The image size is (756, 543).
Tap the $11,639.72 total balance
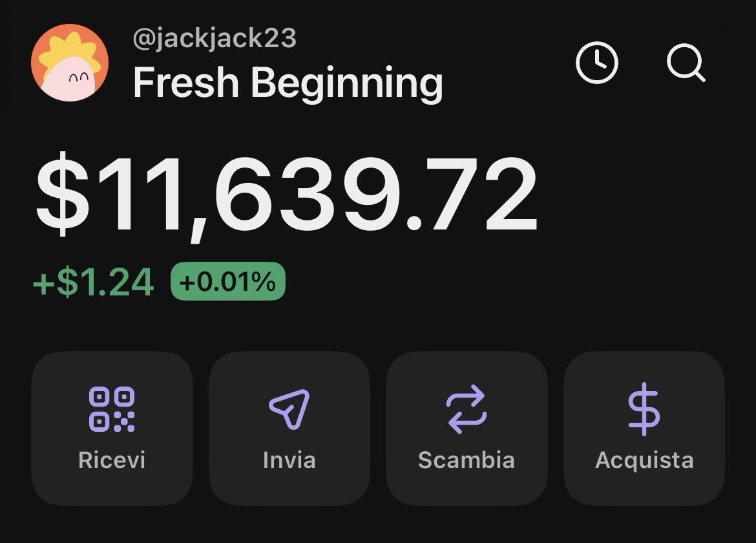point(286,195)
